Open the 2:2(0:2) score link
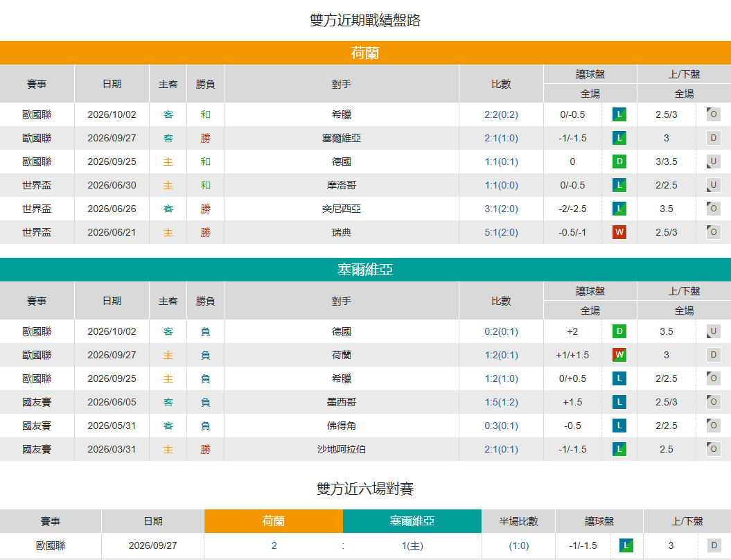This screenshot has height=560, width=731. [x=501, y=115]
